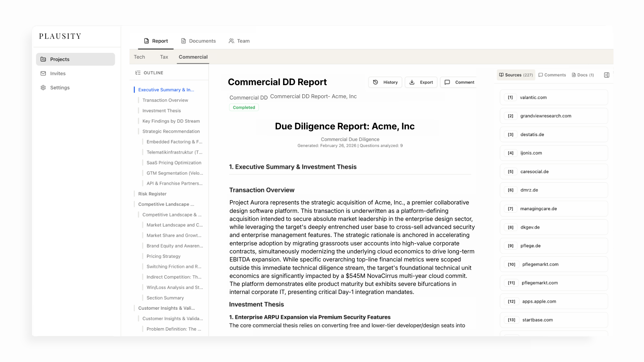The height and width of the screenshot is (362, 644).
Task: Switch to the Documents tab
Action: [x=198, y=41]
